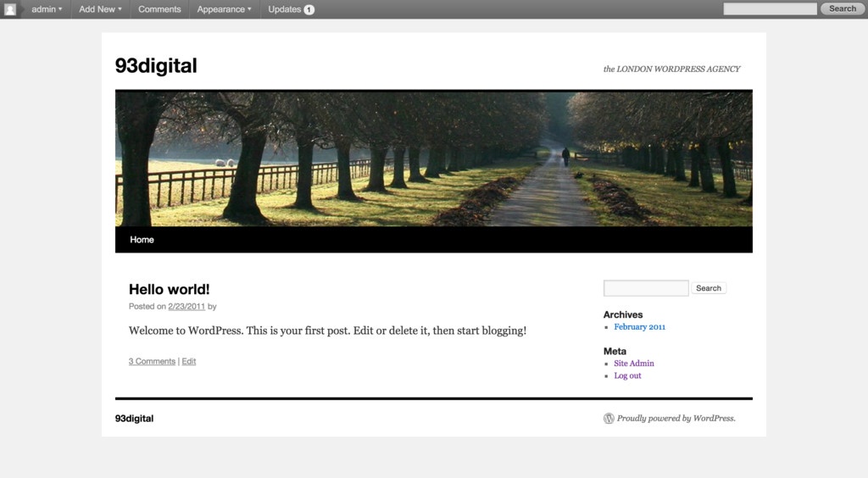
Task: Open the 93digital site title link
Action: click(156, 65)
